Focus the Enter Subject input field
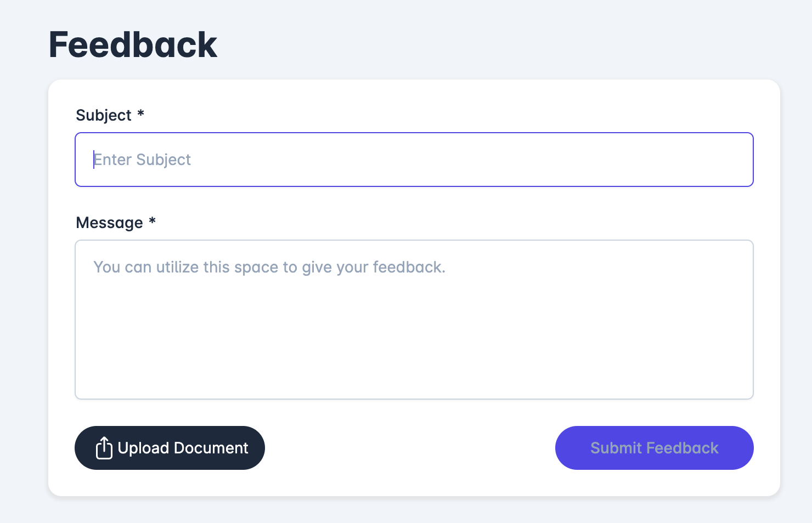Viewport: 812px width, 523px height. [x=414, y=160]
